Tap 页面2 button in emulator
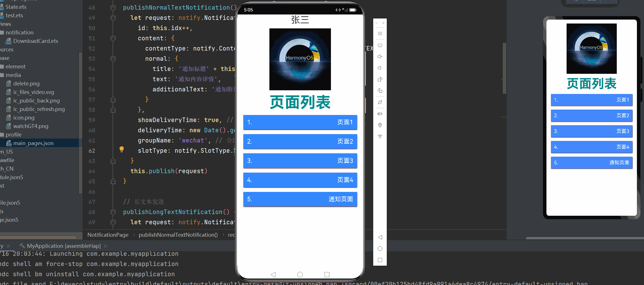Viewport: 644px width, 285px height. [x=300, y=141]
